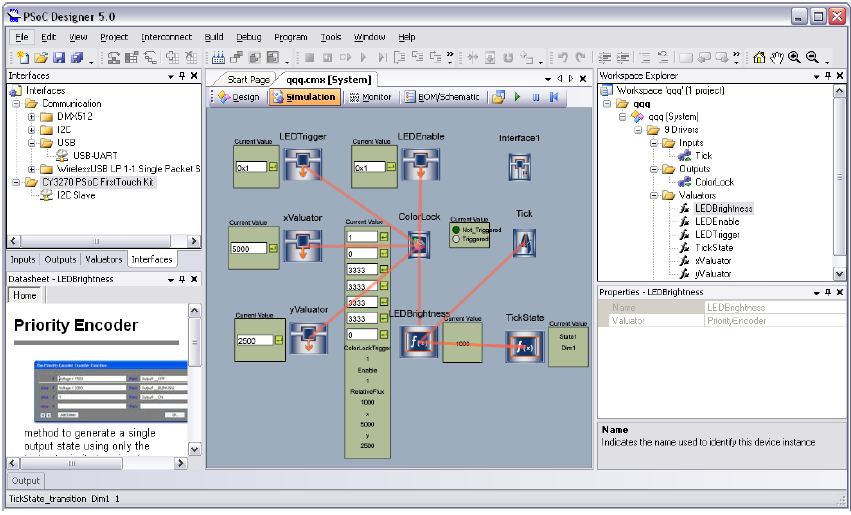The width and height of the screenshot is (851, 515).
Task: Click the LEDTrigger value field showing 0x1
Action: click(x=251, y=167)
